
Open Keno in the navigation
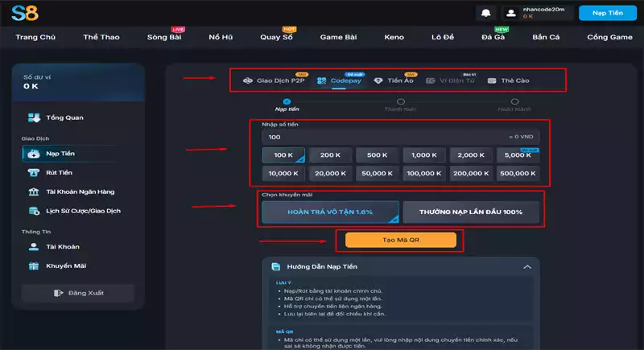(394, 37)
